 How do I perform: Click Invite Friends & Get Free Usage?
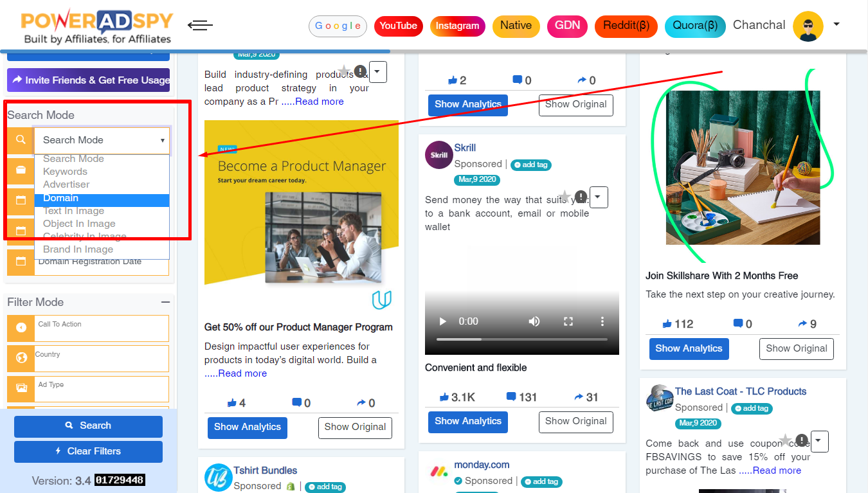coord(89,80)
